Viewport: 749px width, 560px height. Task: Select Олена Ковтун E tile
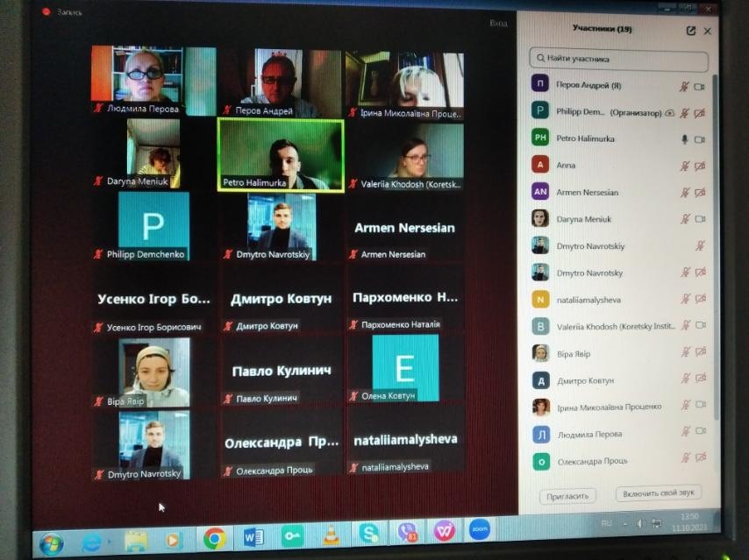[405, 368]
